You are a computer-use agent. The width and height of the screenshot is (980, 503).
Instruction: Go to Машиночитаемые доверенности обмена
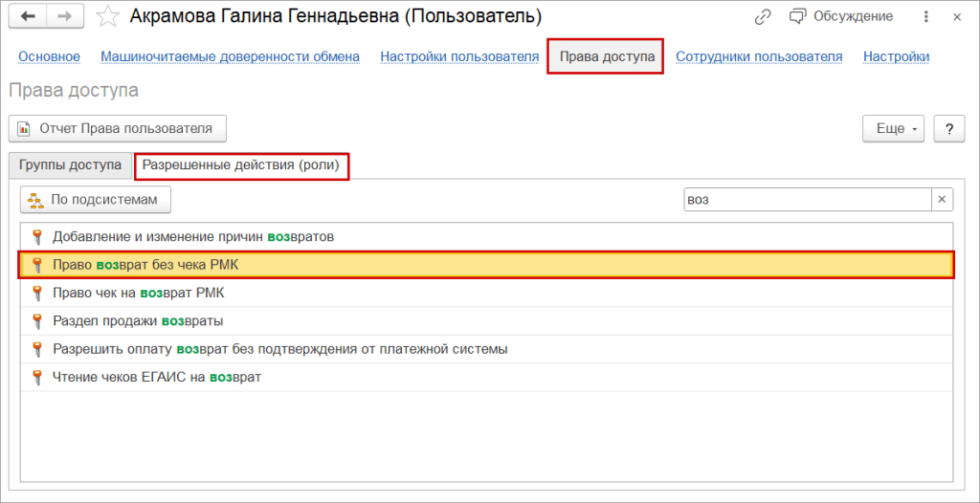point(230,56)
